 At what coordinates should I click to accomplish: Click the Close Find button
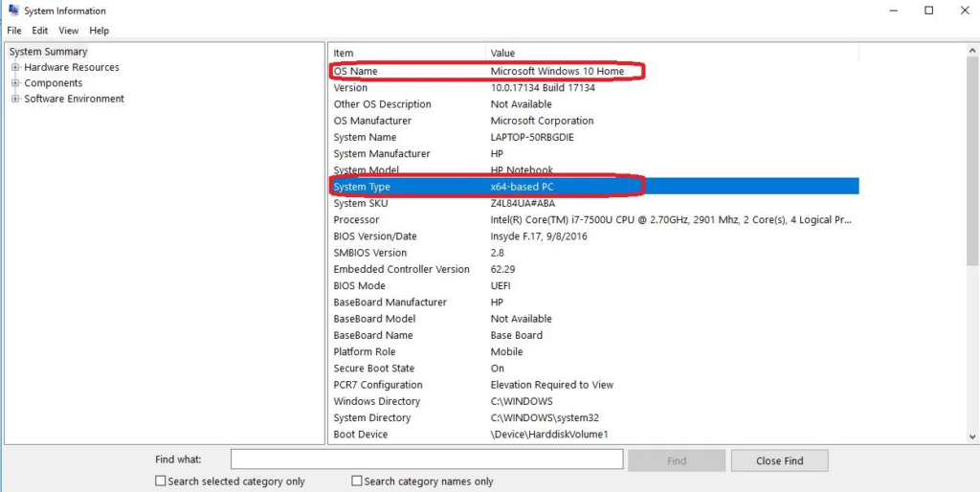[x=779, y=460]
